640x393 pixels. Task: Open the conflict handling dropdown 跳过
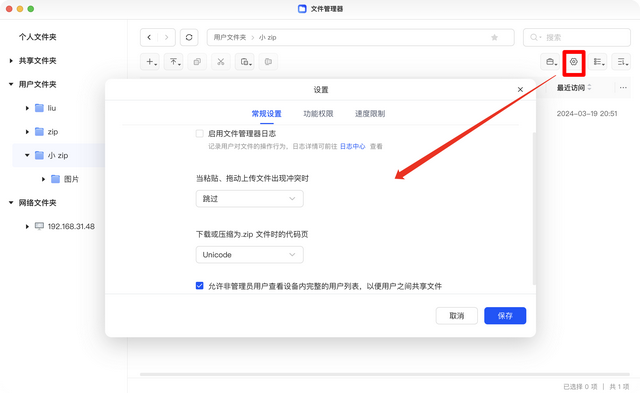249,199
